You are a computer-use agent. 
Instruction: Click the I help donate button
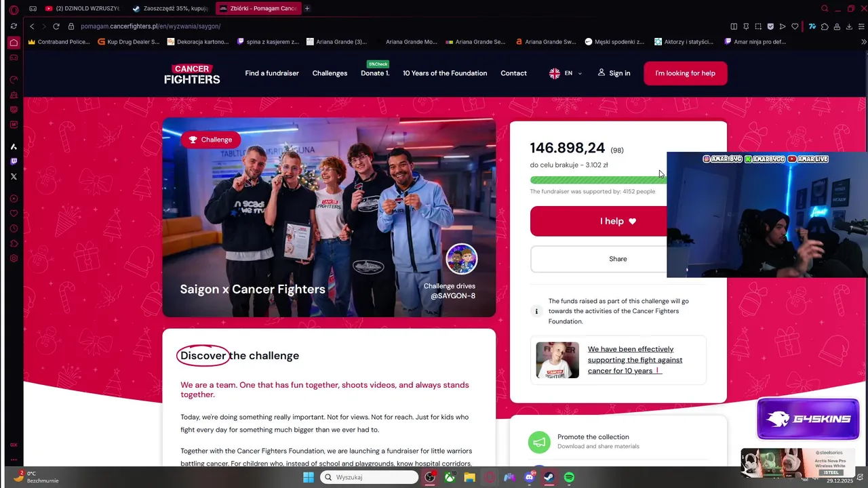tap(598, 221)
